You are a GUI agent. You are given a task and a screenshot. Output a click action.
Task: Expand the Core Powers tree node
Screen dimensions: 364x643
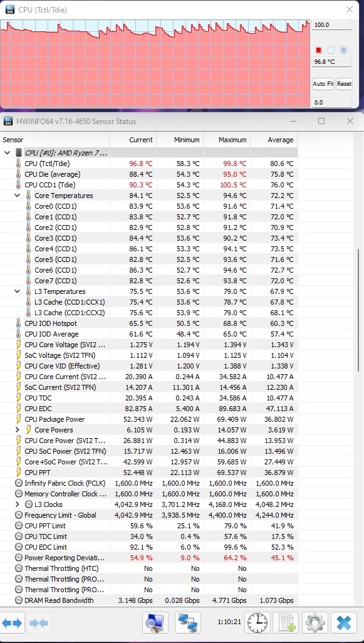[17, 430]
